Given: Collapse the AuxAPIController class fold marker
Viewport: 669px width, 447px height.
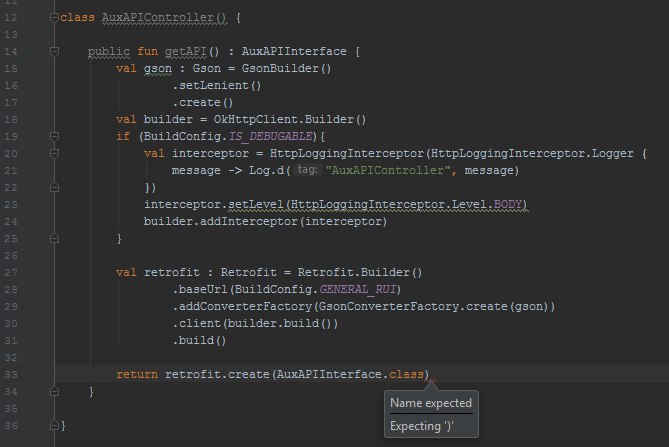Looking at the screenshot, I should tap(54, 17).
